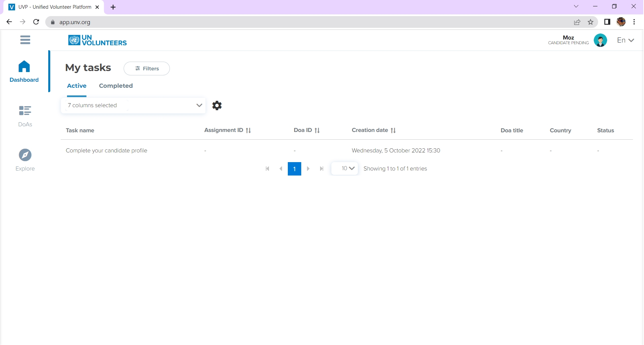This screenshot has height=345, width=644.
Task: Open the hamburger navigation menu
Action: tap(25, 40)
